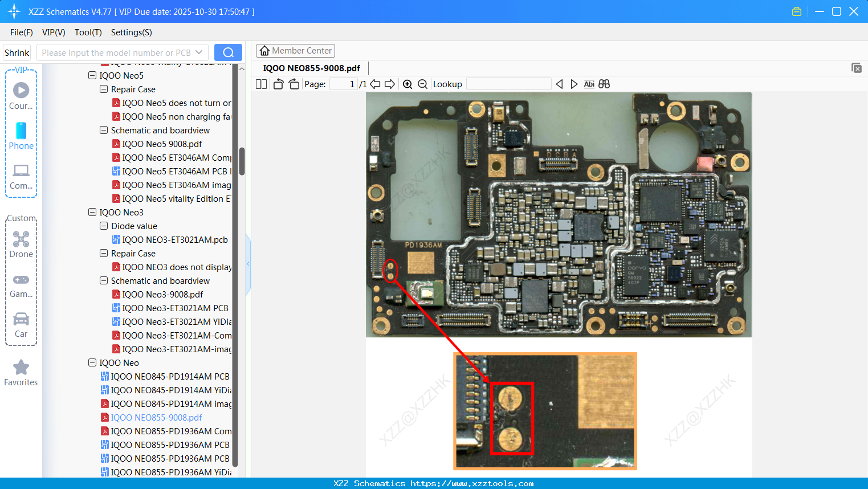Open IQOO Neo3-ET3021AM YiDian file
The width and height of the screenshot is (868, 489).
[x=172, y=321]
